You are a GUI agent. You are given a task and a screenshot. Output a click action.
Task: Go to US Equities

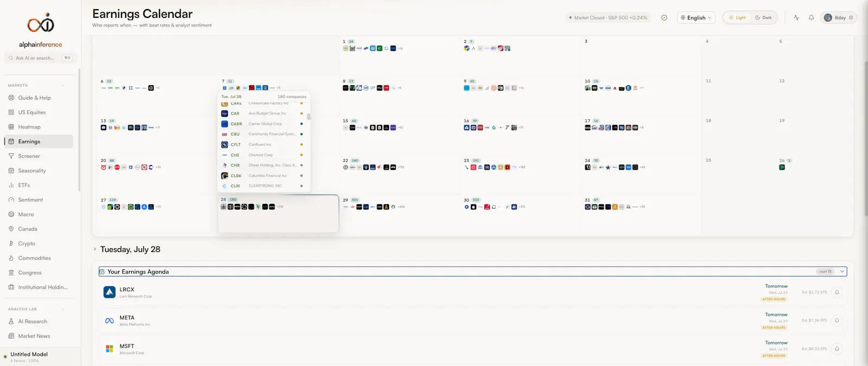click(39, 112)
